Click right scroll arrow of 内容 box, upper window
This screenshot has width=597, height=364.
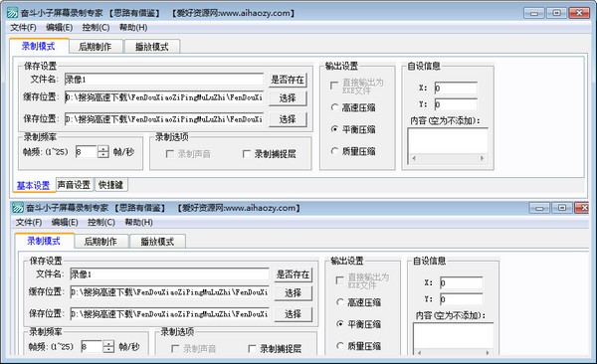[x=482, y=158]
